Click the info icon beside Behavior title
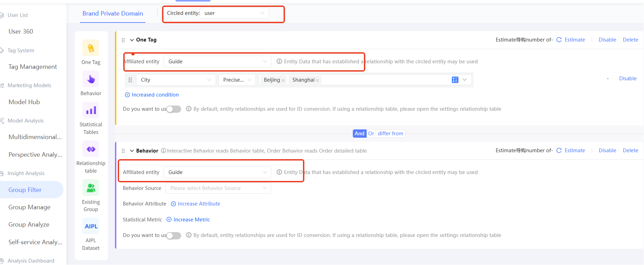This screenshot has width=644, height=265. [x=163, y=150]
